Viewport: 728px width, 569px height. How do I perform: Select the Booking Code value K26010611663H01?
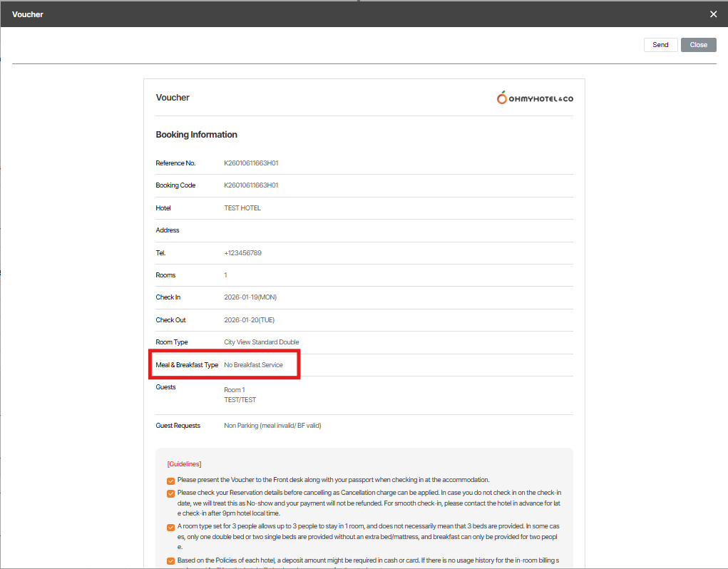(x=251, y=185)
